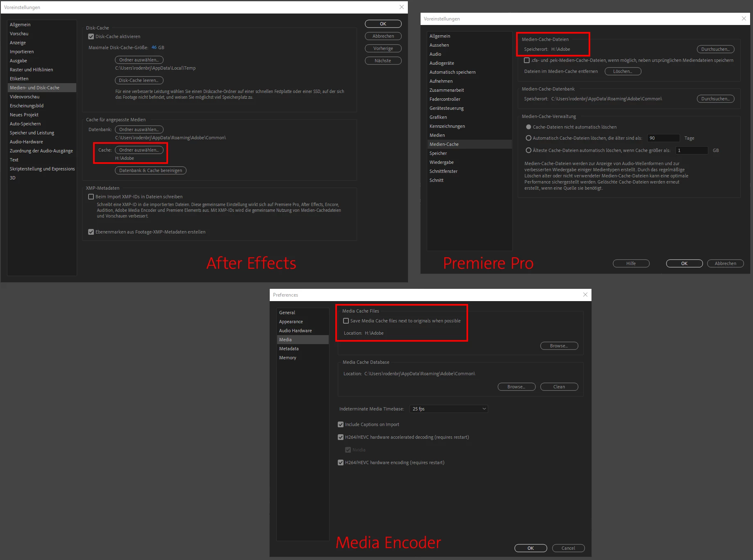Select Medien-Cache in Premiere Pro list
This screenshot has height=560, width=753.
tap(469, 144)
